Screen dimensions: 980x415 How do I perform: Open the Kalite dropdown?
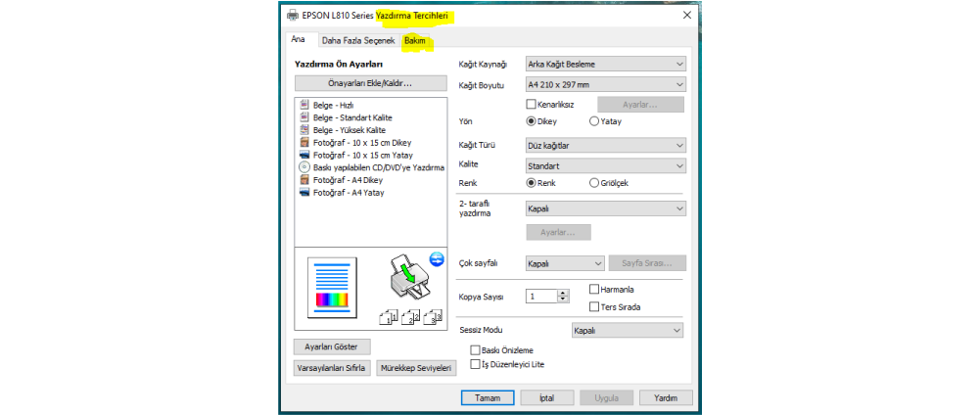pyautogui.click(x=605, y=165)
